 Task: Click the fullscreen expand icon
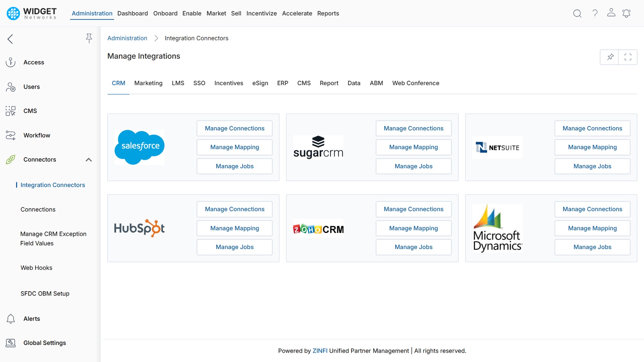click(628, 57)
